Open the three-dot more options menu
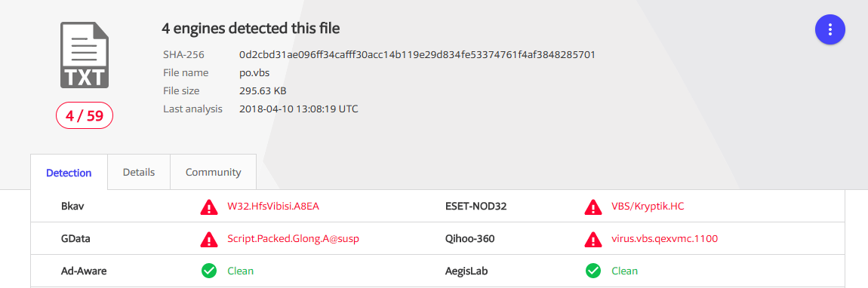This screenshot has width=868, height=288. pyautogui.click(x=830, y=29)
